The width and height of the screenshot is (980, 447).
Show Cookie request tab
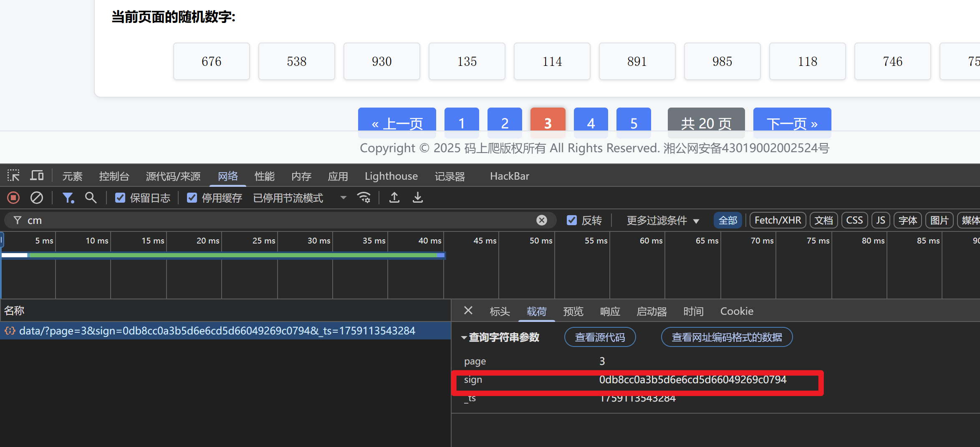tap(737, 311)
